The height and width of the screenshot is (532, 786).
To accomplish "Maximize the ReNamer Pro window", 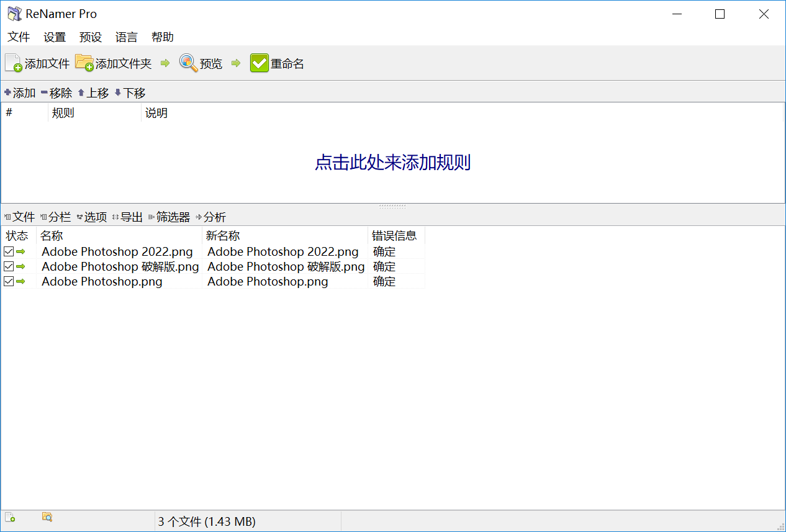I will [x=720, y=14].
